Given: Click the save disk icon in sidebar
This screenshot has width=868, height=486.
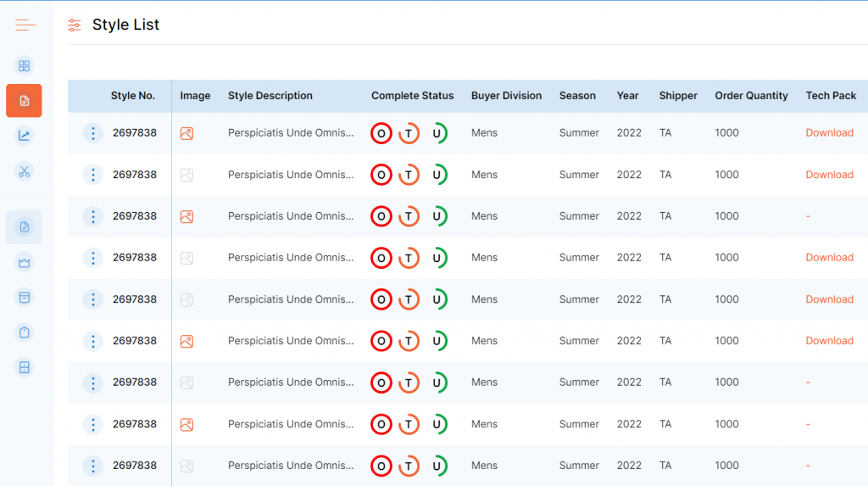Looking at the screenshot, I should pos(24,367).
